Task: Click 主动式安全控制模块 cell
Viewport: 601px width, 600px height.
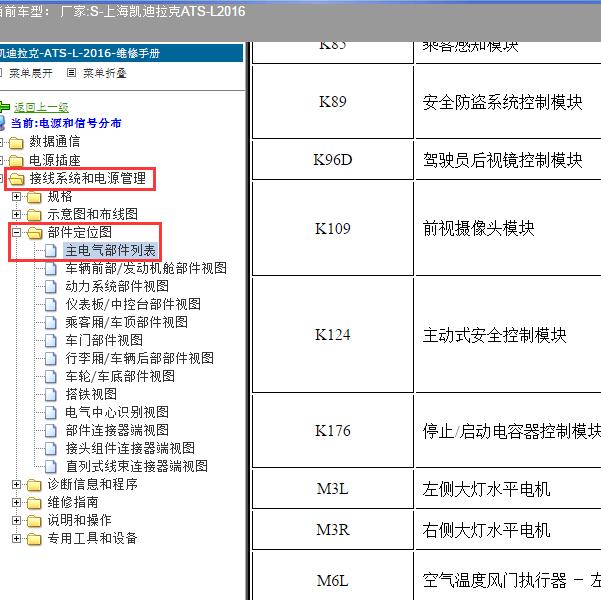Action: coord(508,335)
